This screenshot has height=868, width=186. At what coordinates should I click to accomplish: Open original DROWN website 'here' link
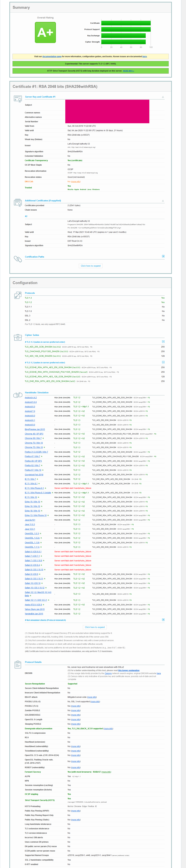[x=159, y=674]
